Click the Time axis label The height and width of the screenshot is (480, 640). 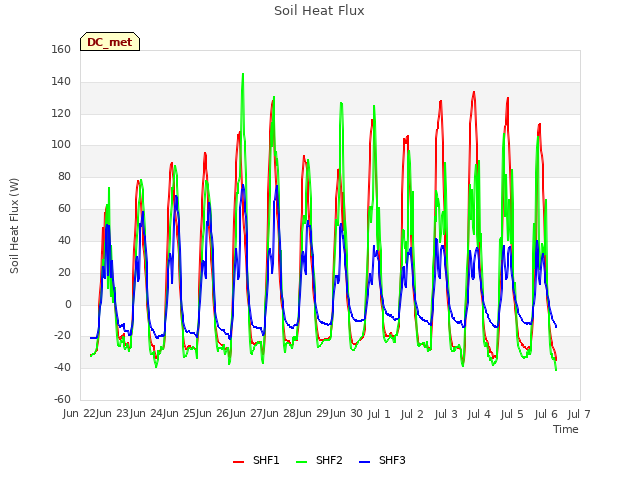[566, 429]
